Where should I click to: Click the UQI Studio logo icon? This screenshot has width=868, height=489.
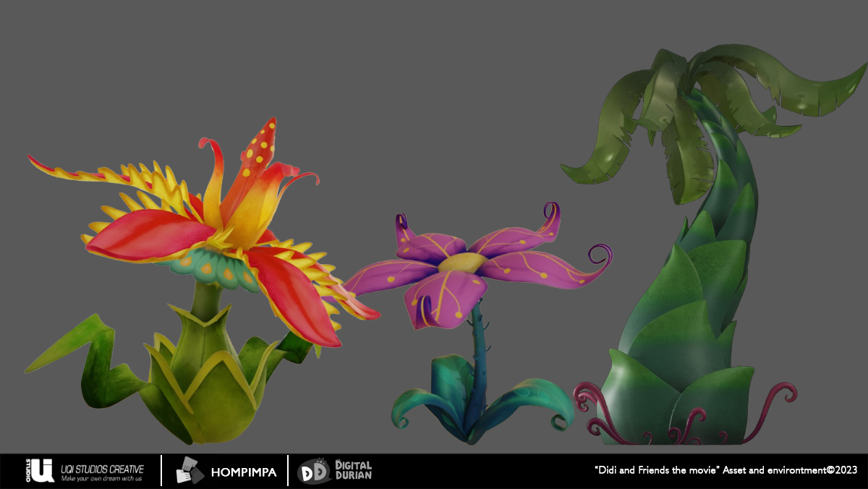(40, 470)
